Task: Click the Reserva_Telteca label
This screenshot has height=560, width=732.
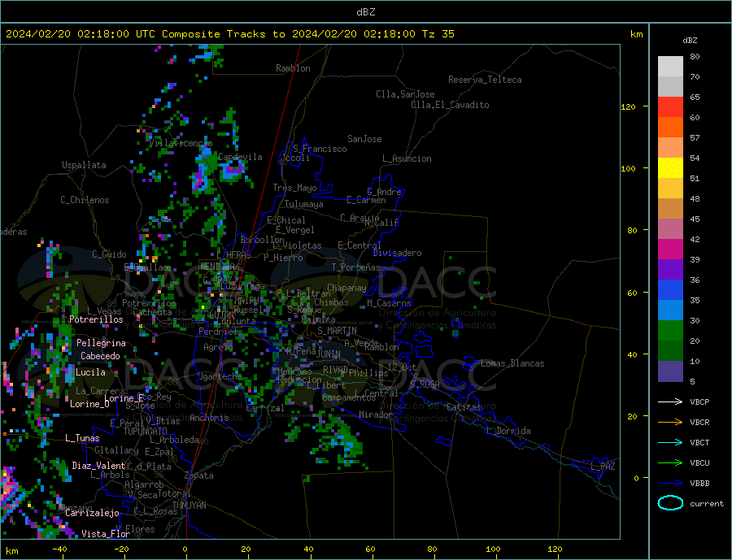Action: tap(485, 80)
